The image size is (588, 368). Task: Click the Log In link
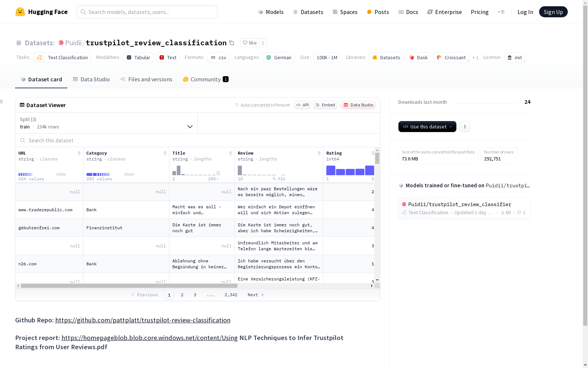pyautogui.click(x=525, y=12)
